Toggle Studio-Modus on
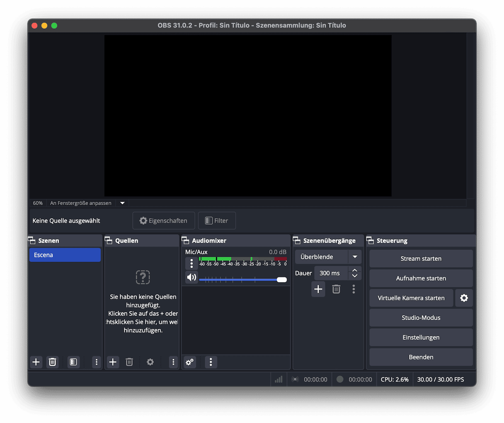504x423 pixels. [x=421, y=318]
